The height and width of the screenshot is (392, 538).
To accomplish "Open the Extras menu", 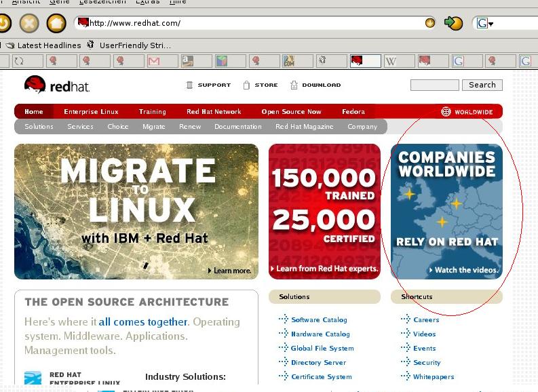I will coord(148,2).
